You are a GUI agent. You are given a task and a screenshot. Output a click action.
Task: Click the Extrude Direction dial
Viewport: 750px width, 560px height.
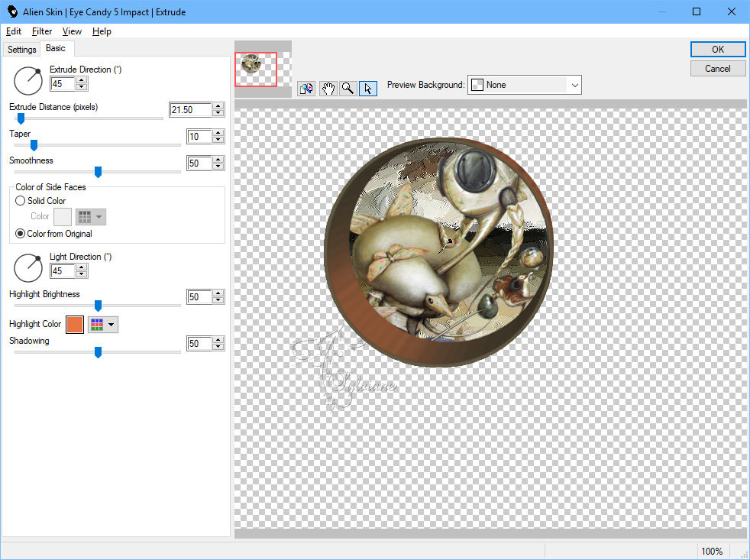click(27, 81)
